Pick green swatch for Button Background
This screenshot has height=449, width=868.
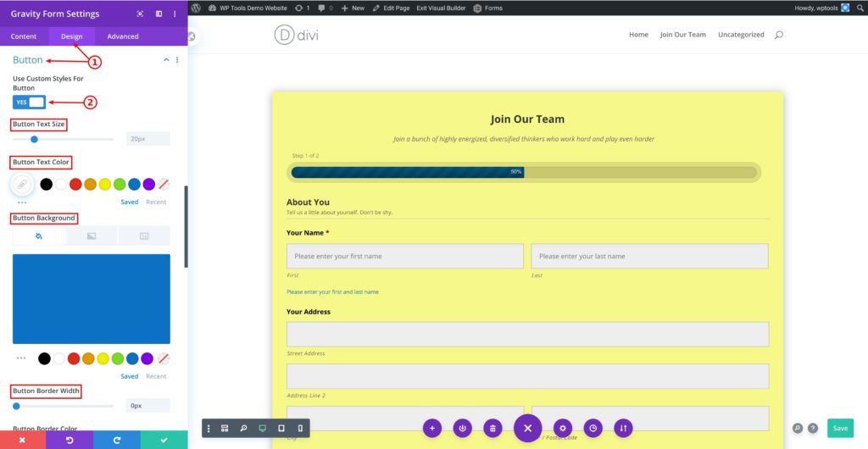click(117, 359)
